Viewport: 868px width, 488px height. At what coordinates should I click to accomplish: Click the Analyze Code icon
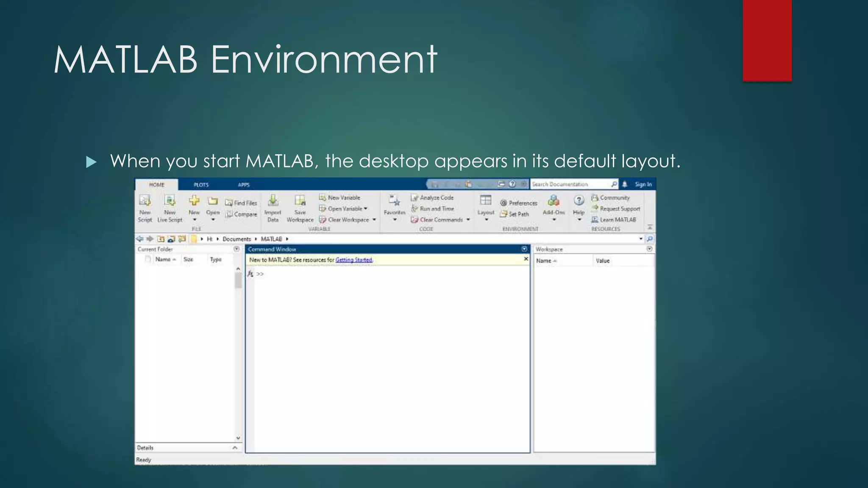415,198
